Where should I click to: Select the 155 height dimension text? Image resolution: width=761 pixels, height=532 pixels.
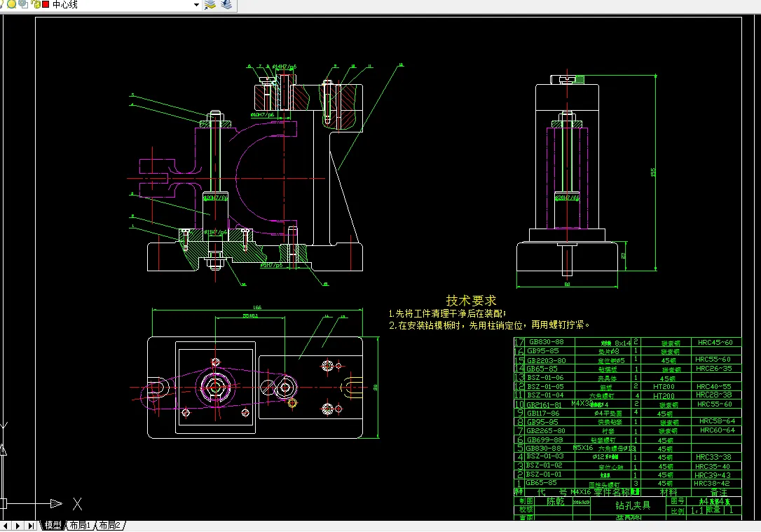click(x=653, y=172)
